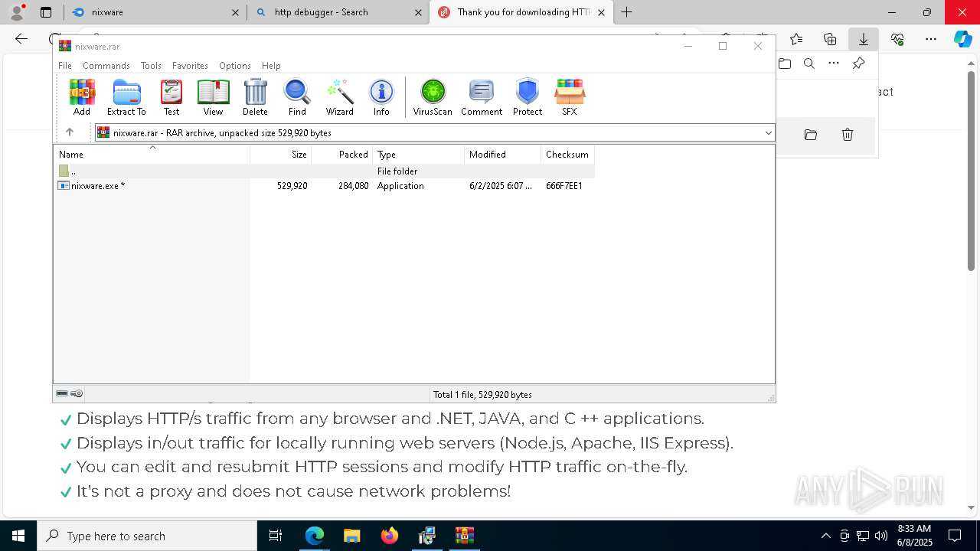The width and height of the screenshot is (980, 551).
Task: Toggle Edge Downloads button
Action: [x=864, y=39]
